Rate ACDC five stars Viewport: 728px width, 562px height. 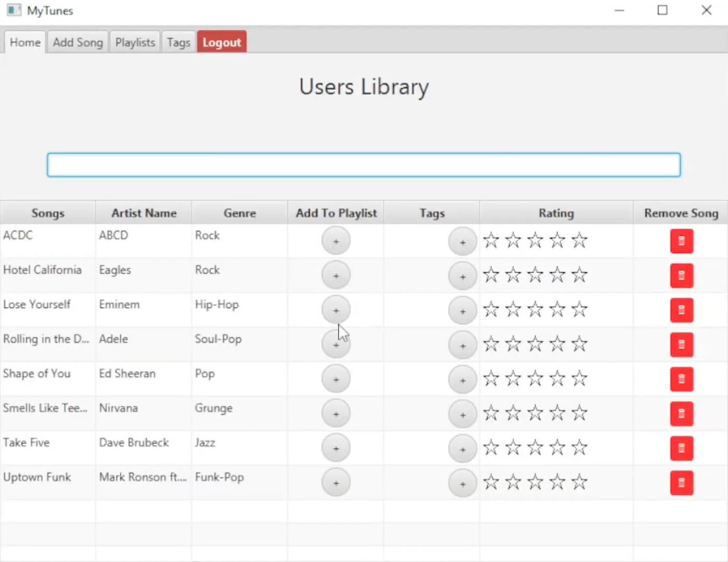tap(579, 241)
